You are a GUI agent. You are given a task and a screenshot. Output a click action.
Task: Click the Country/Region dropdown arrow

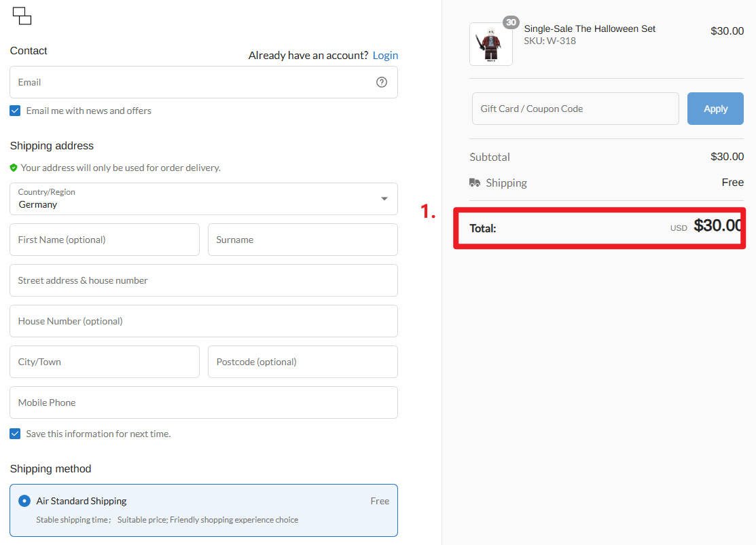384,199
